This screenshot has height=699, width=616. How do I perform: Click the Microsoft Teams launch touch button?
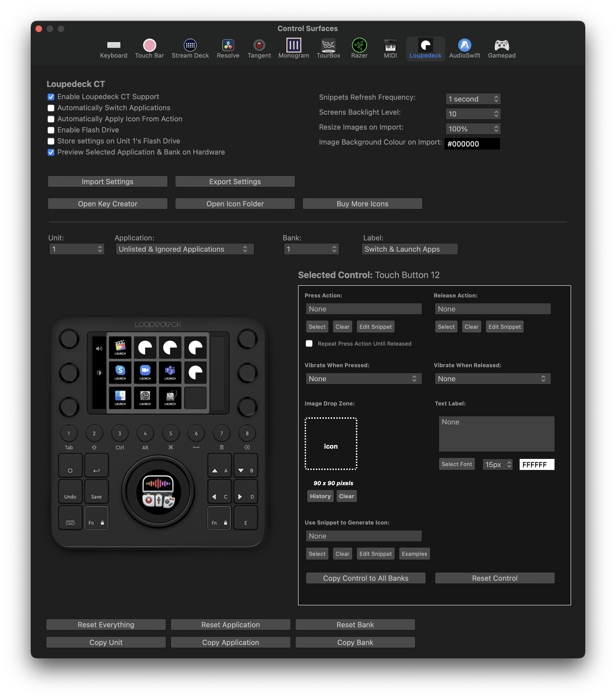click(170, 373)
